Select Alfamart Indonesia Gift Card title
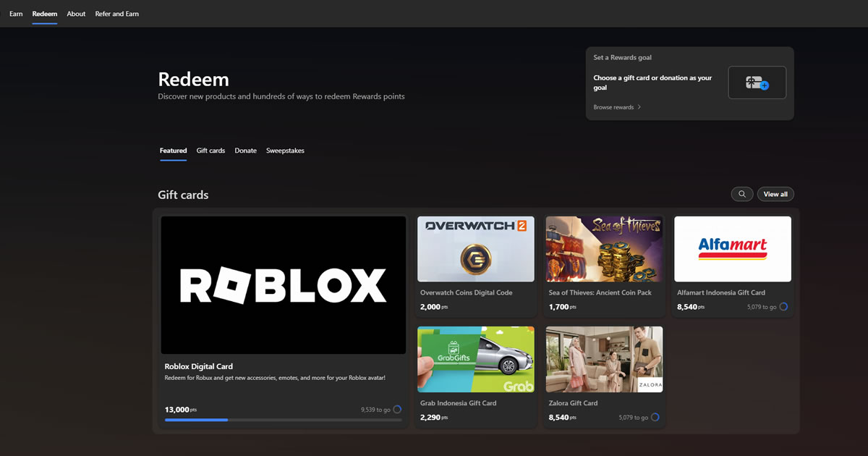The image size is (868, 456). pos(721,293)
